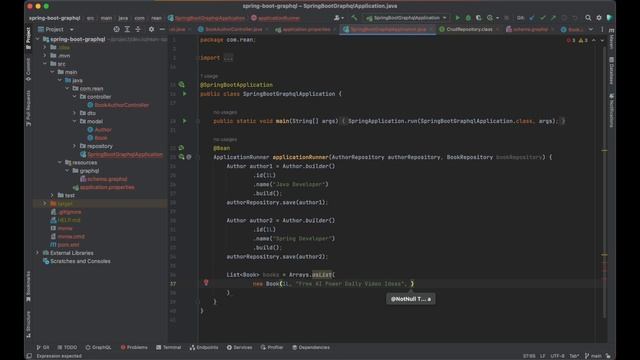
Task: Open Terminal tool window tab
Action: (169, 347)
